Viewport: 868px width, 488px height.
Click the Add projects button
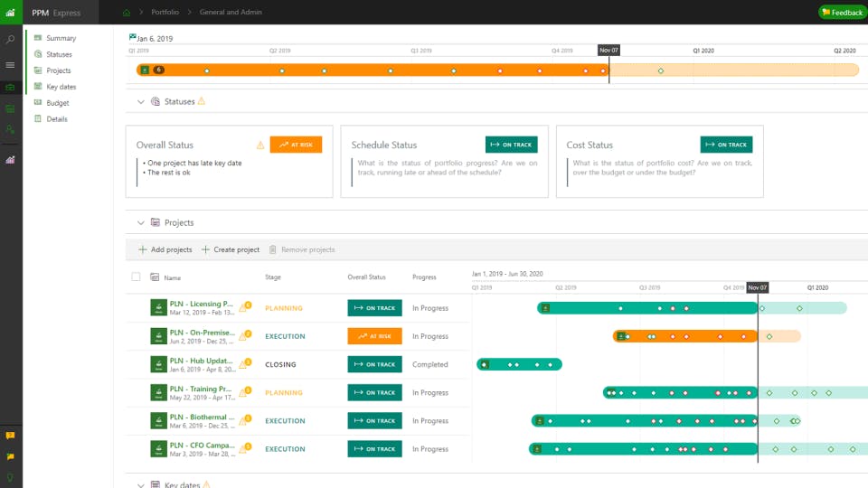click(x=165, y=249)
